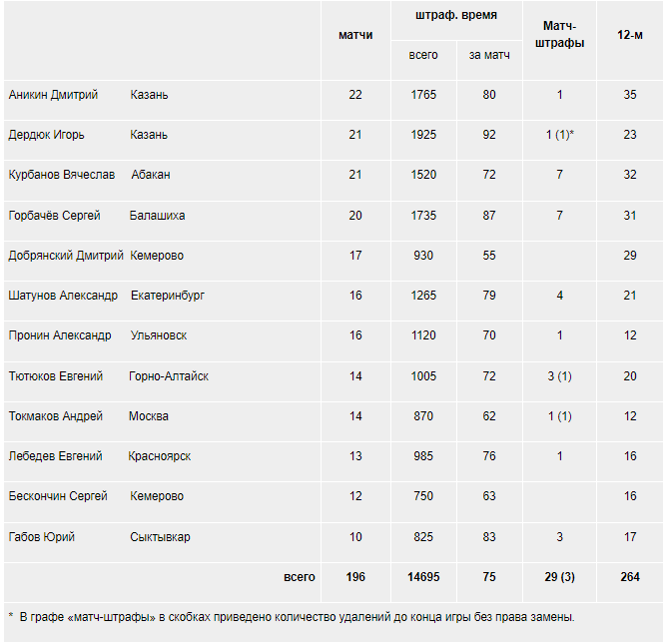Click value 1120 in Пронин row
The image size is (665, 644).
tap(423, 335)
